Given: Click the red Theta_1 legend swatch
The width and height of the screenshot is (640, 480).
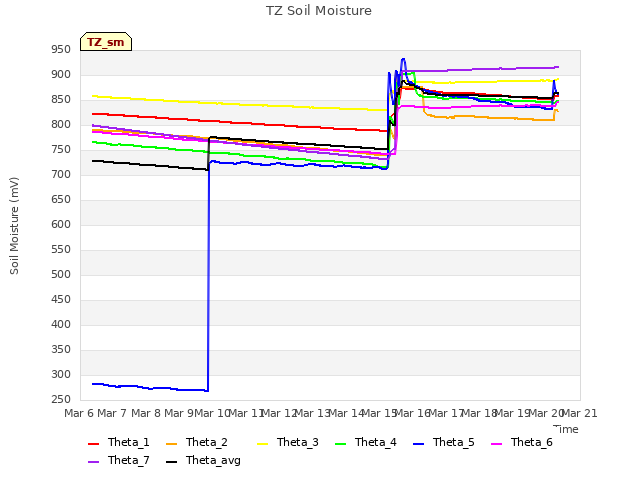Looking at the screenshot, I should [93, 444].
